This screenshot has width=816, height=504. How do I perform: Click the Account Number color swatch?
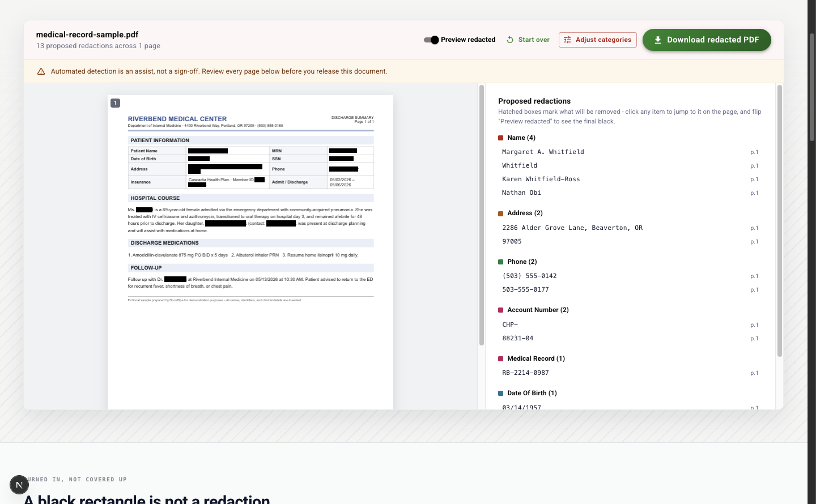500,310
